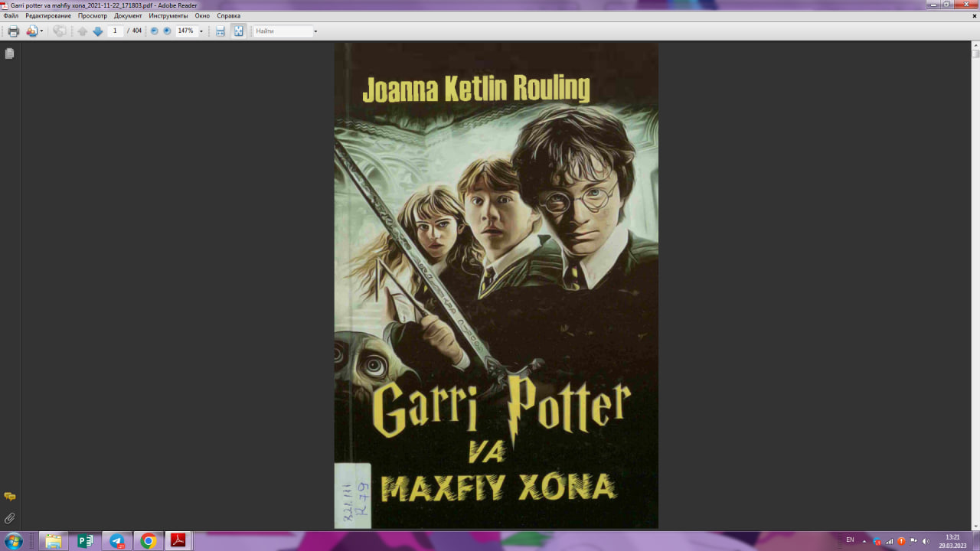Go to next page with the down arrow

point(97,31)
